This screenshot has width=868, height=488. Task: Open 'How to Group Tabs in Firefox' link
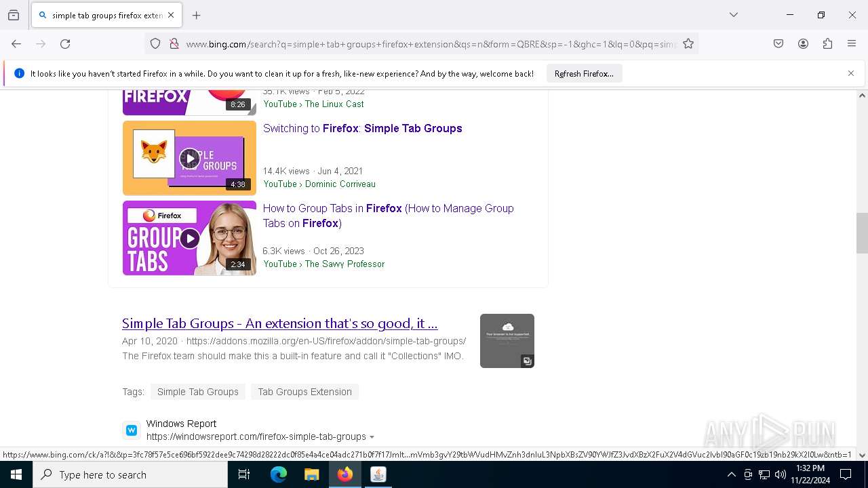(x=388, y=216)
